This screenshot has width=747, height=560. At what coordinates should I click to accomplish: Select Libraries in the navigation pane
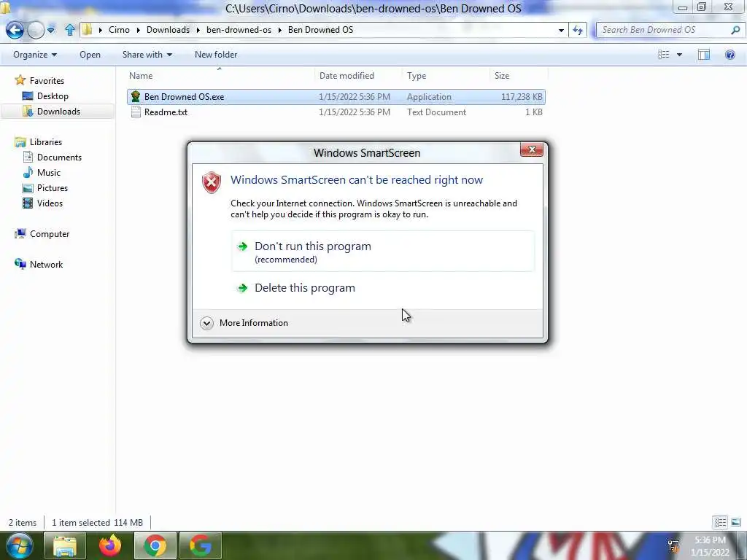point(46,142)
